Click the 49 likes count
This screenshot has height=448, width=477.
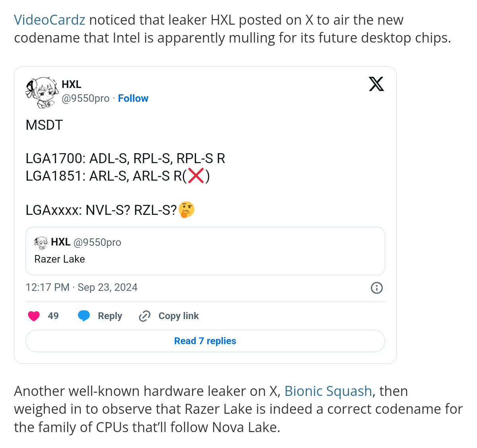[x=53, y=316]
